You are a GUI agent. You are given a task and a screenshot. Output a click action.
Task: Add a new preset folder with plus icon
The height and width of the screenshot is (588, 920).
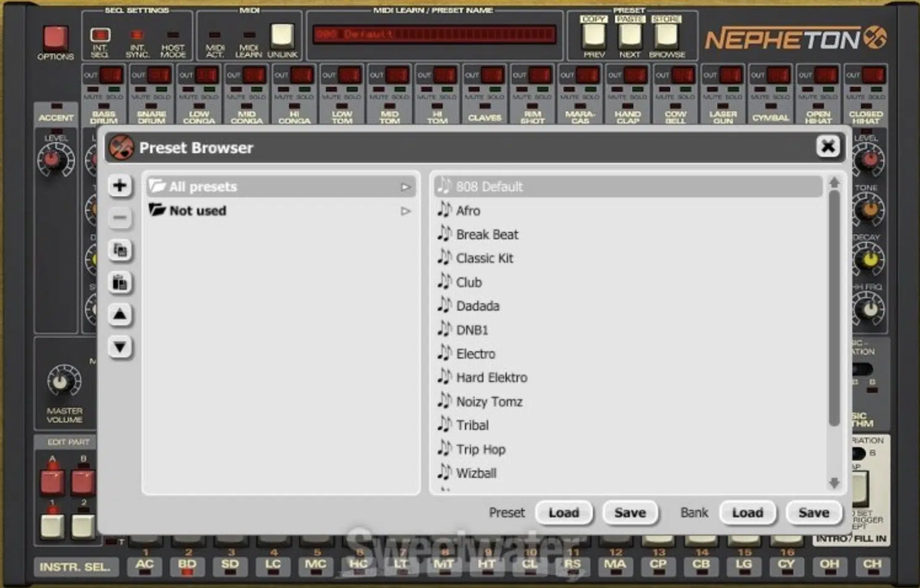click(120, 186)
